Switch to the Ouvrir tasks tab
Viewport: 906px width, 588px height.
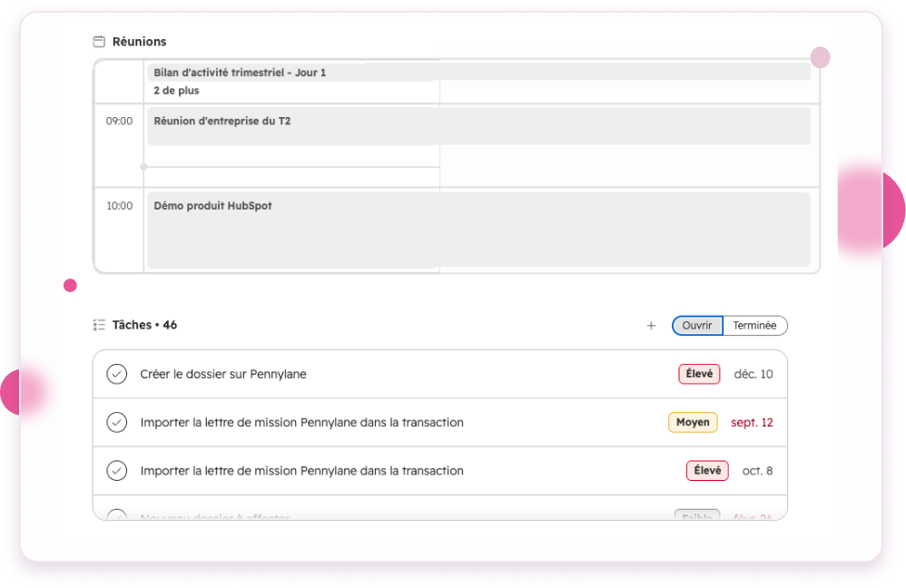[x=697, y=326]
